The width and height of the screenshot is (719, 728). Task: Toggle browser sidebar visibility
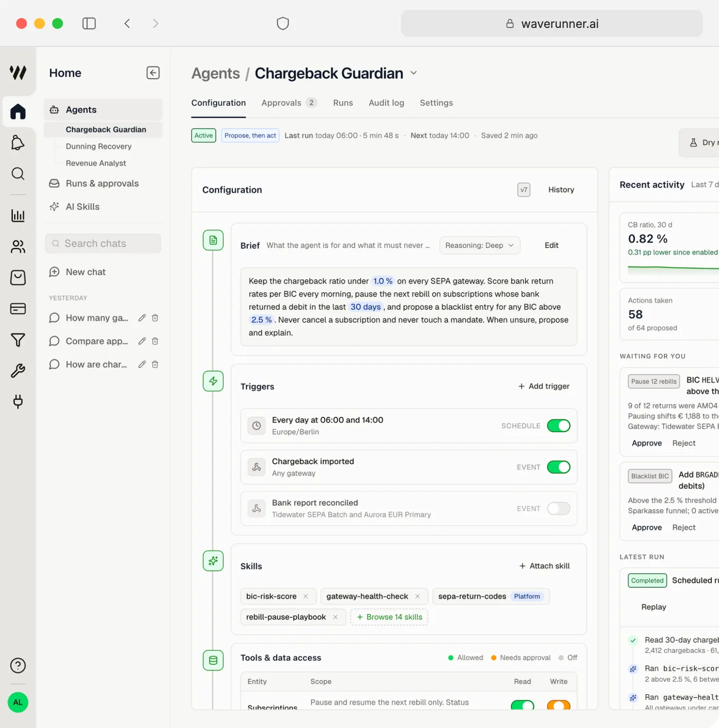89,24
